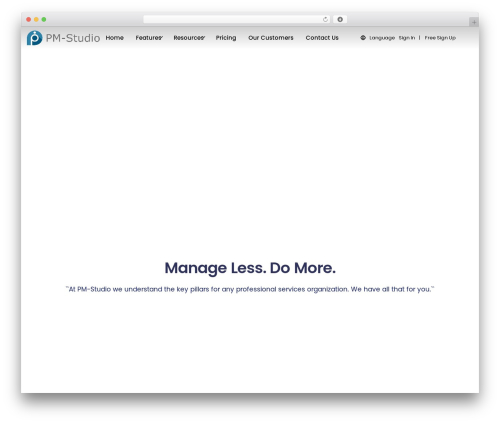This screenshot has height=423, width=500.
Task: Reload the page with refresh icon
Action: click(325, 19)
